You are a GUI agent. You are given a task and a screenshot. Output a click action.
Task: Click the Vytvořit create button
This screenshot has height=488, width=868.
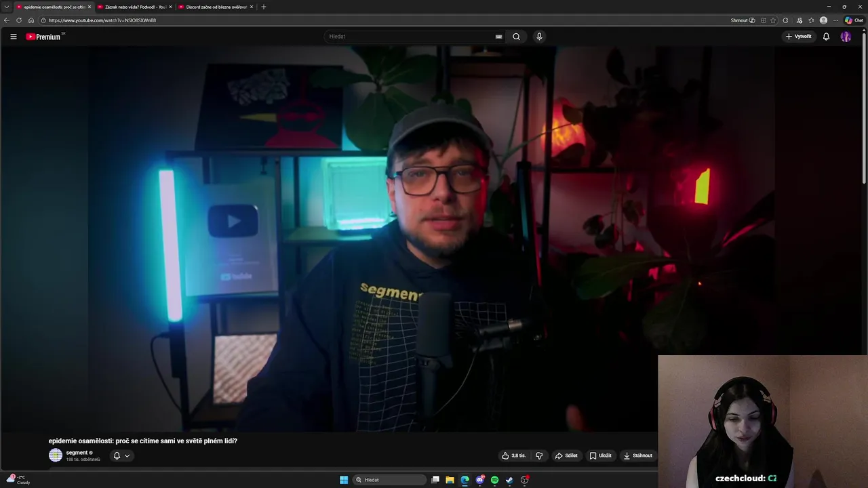click(x=799, y=37)
